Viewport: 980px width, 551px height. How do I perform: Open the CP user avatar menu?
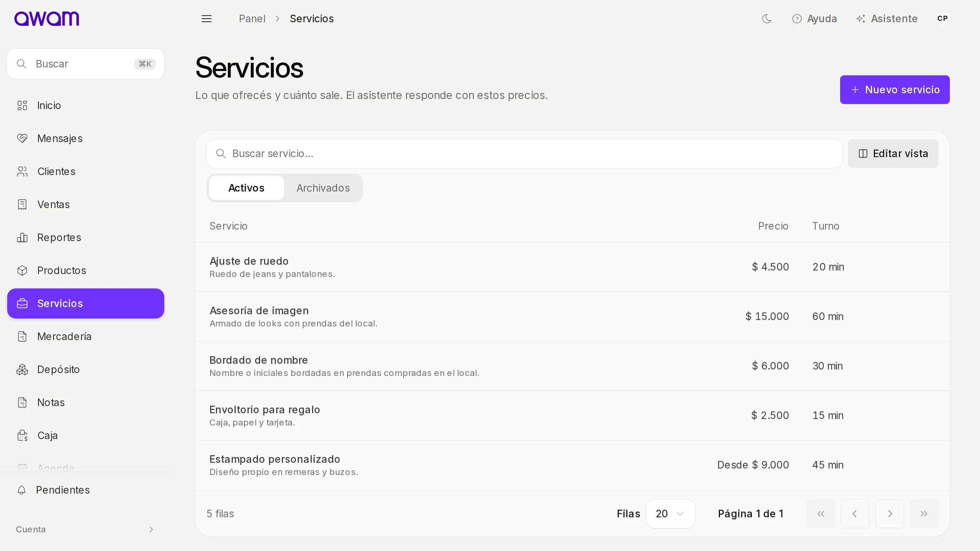(x=942, y=19)
